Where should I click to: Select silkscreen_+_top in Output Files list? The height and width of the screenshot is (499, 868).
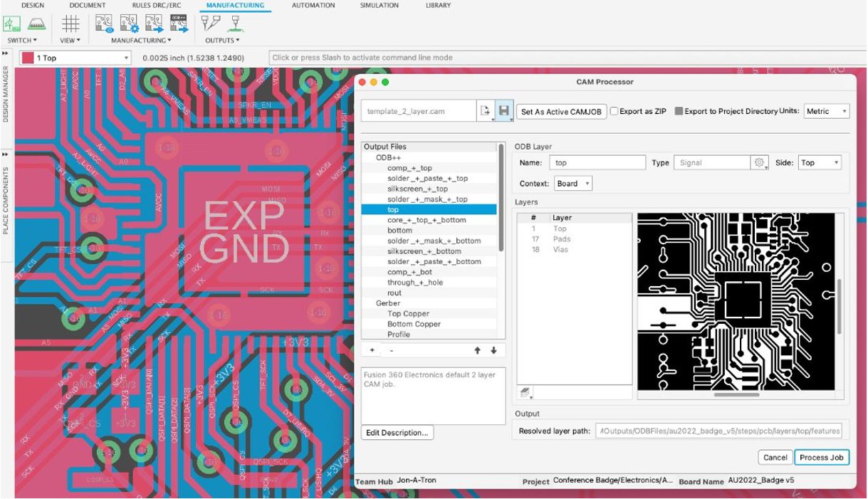click(417, 189)
